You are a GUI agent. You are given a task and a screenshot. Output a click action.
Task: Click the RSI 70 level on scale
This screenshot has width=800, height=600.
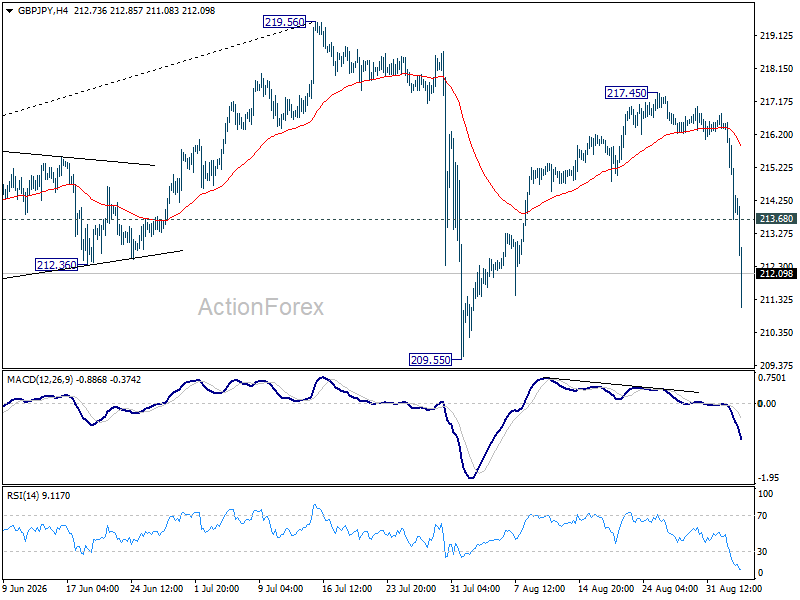(762, 516)
